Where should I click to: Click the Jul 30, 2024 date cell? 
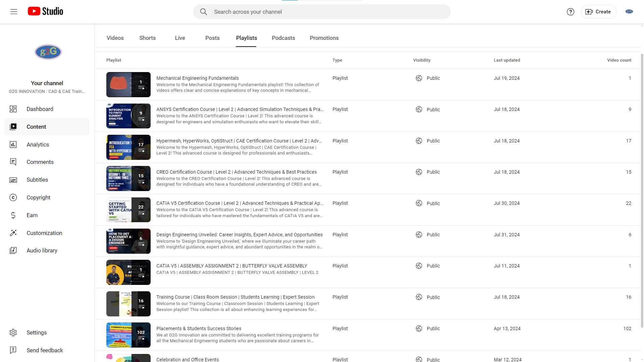tap(506, 203)
